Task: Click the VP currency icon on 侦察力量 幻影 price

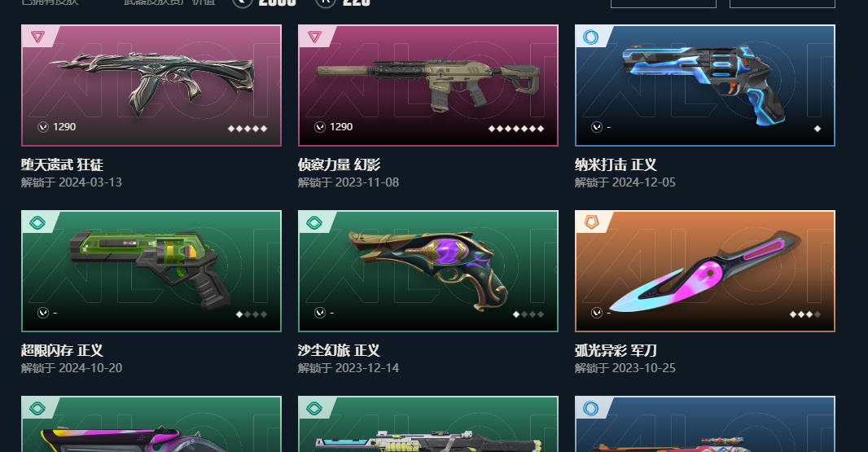Action: 319,127
